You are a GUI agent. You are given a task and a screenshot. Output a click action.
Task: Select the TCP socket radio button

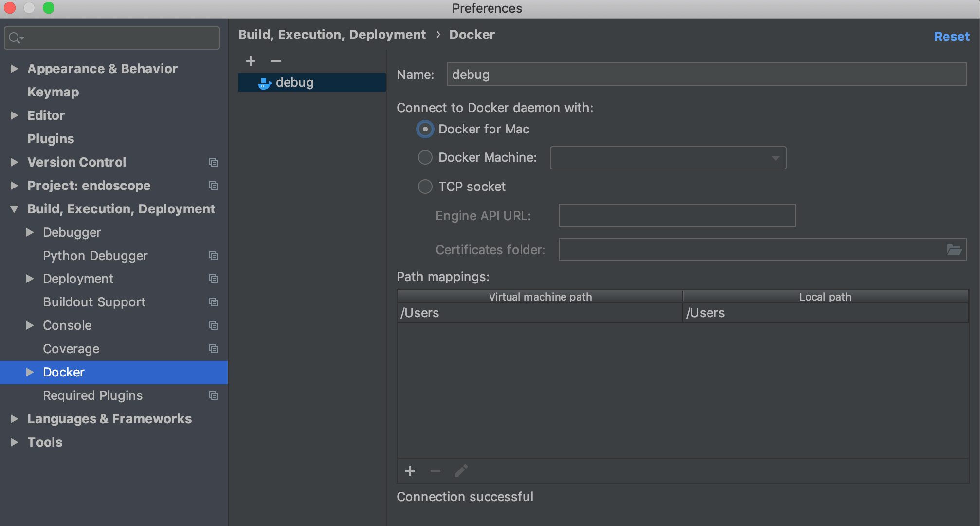point(425,187)
